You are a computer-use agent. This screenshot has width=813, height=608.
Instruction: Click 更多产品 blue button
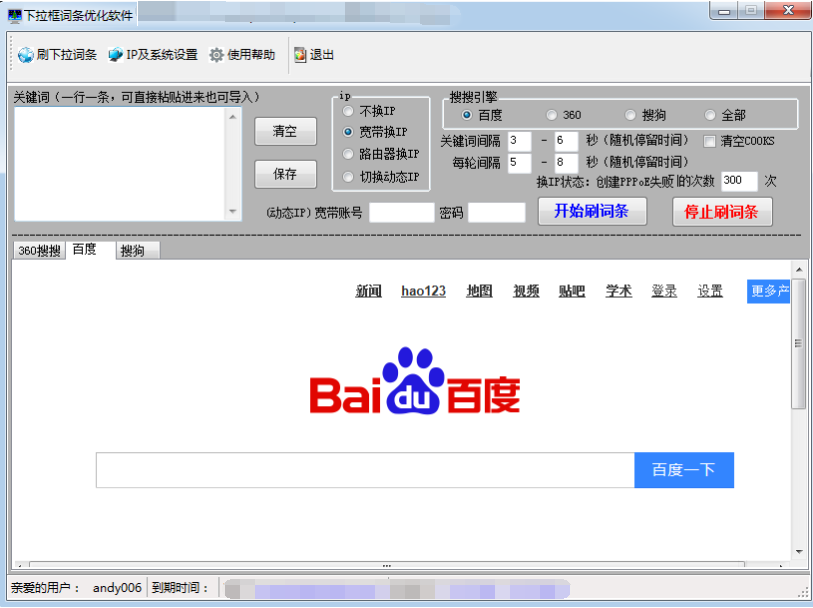click(x=768, y=291)
